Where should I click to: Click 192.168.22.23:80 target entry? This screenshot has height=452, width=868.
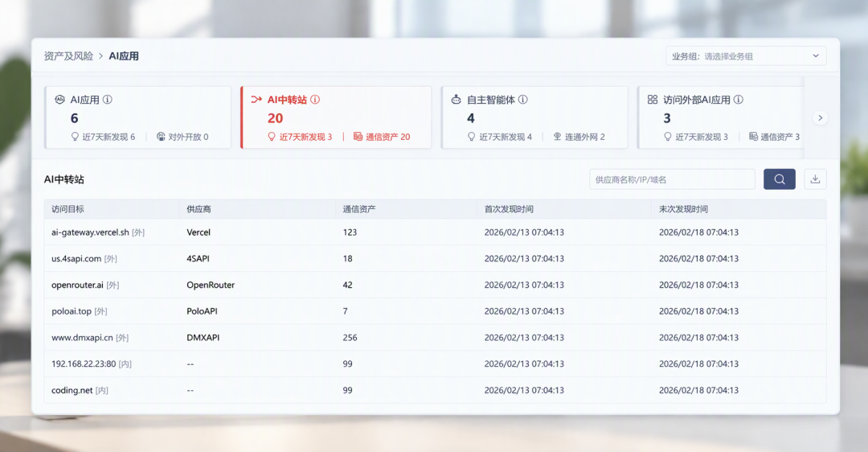[84, 364]
